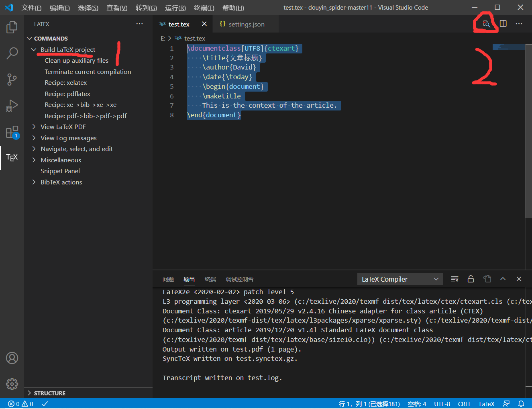Open the LaTeX Compiler channel dropdown
This screenshot has height=409, width=532.
(x=400, y=279)
